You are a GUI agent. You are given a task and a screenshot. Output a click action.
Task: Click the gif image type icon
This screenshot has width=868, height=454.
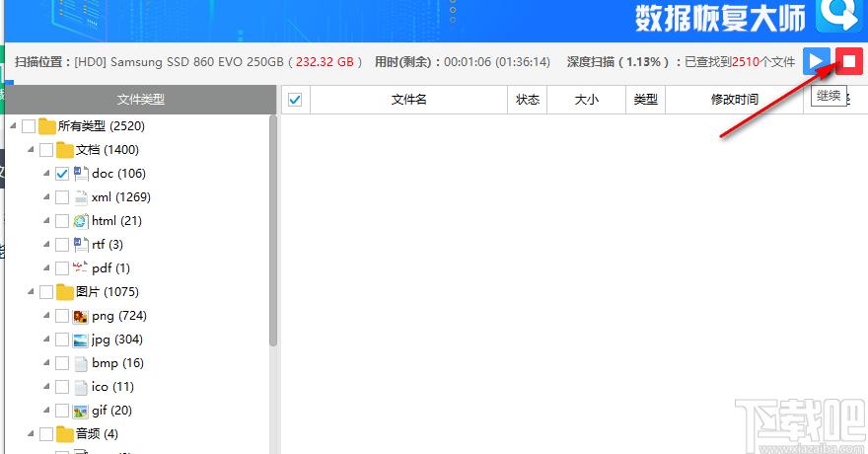tap(81, 411)
